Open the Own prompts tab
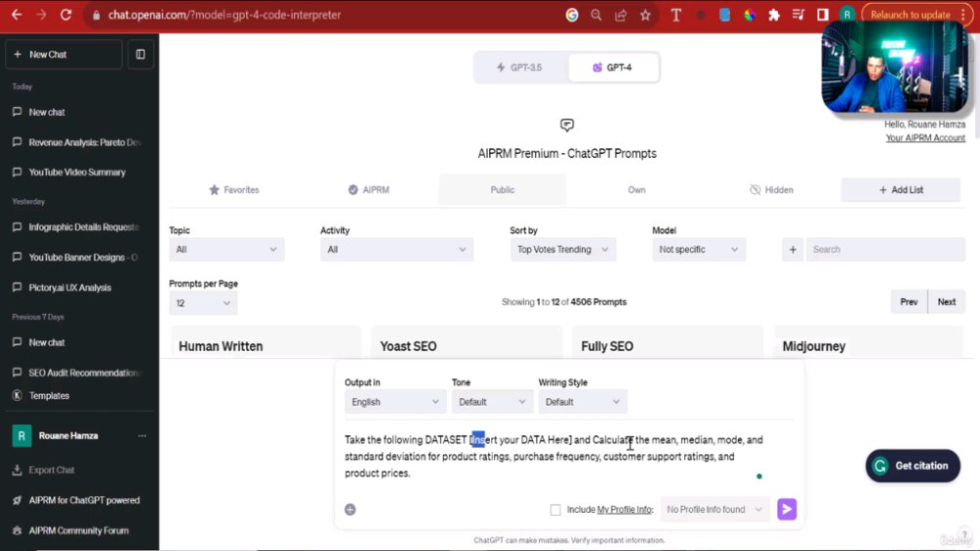 [x=636, y=190]
